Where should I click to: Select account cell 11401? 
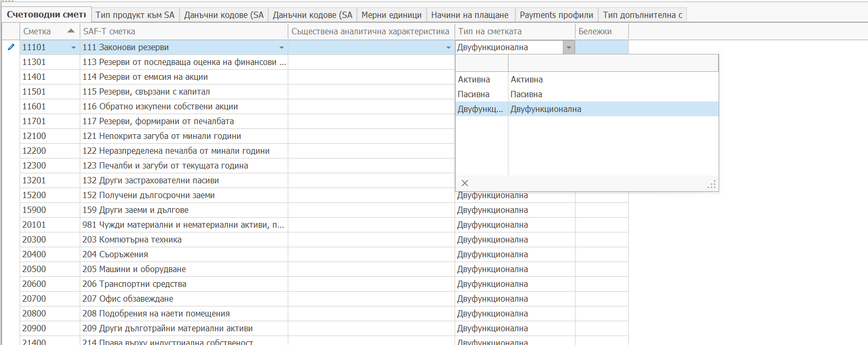(50, 77)
